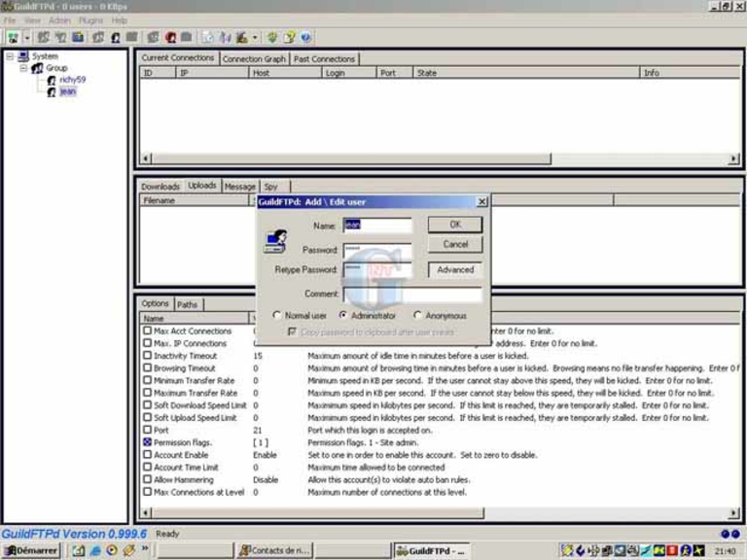Viewport: 747px width, 560px height.
Task: Open the Contacts de ri... taskbar window
Action: (275, 550)
